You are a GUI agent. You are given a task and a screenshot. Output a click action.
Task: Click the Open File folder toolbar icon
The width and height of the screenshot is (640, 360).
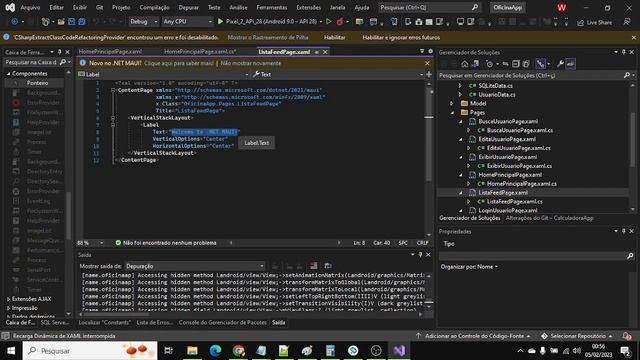tap(61, 22)
